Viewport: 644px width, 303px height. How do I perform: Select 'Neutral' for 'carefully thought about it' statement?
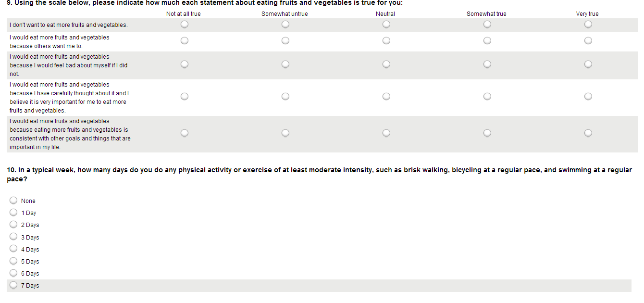(x=386, y=97)
